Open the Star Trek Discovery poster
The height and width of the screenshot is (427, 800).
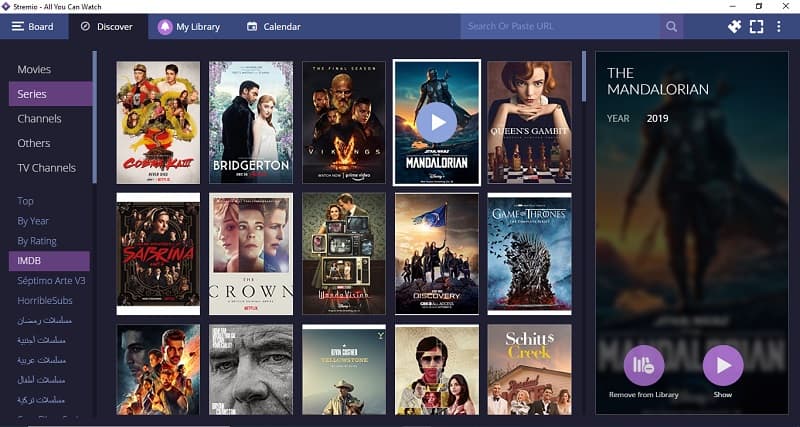coord(437,254)
